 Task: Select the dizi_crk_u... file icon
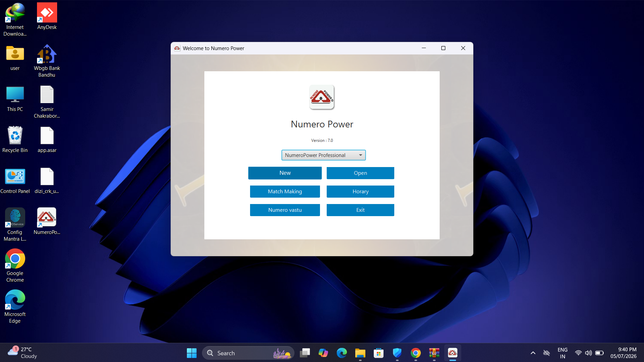tap(47, 181)
